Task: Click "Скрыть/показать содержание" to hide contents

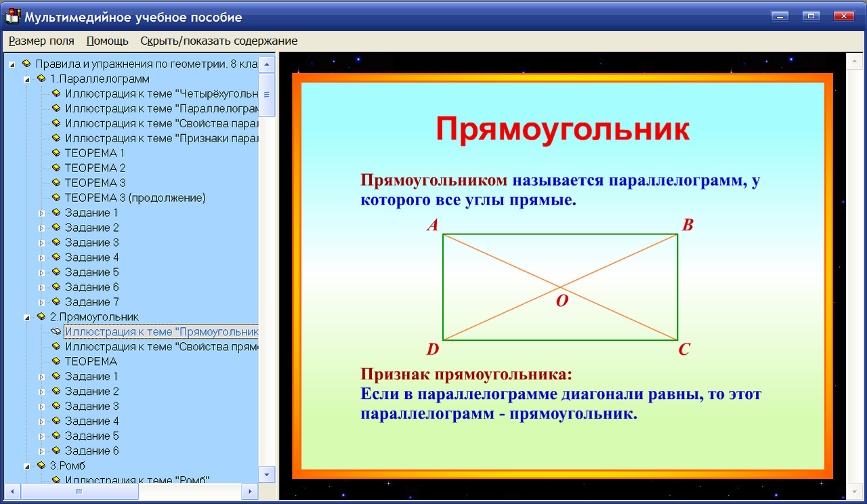Action: click(x=218, y=41)
